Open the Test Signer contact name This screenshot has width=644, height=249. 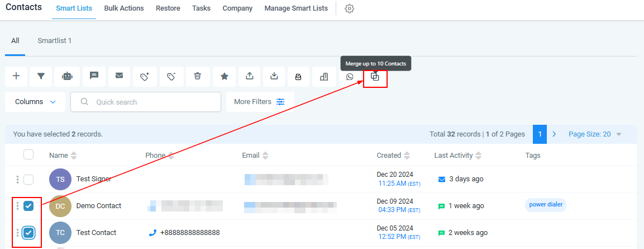(94, 179)
